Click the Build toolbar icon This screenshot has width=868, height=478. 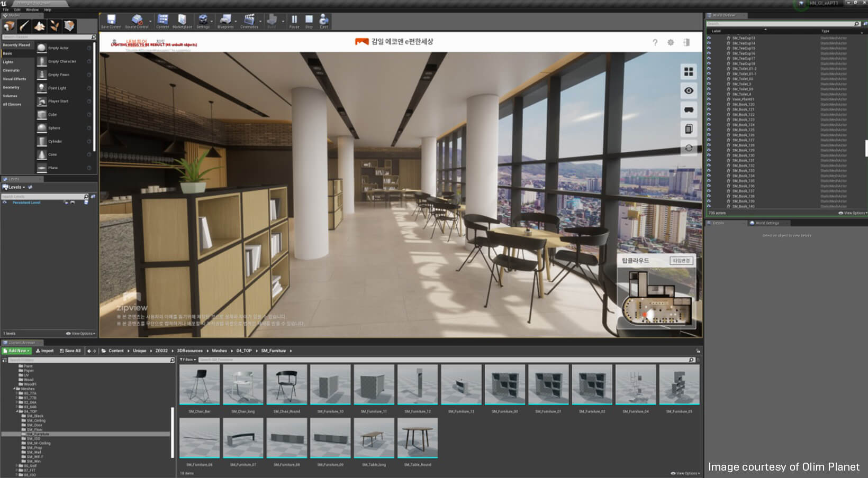coord(272,20)
